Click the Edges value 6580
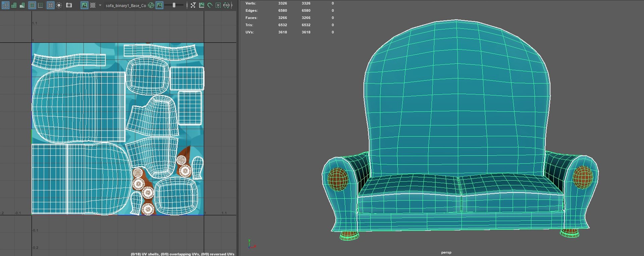 [x=282, y=10]
